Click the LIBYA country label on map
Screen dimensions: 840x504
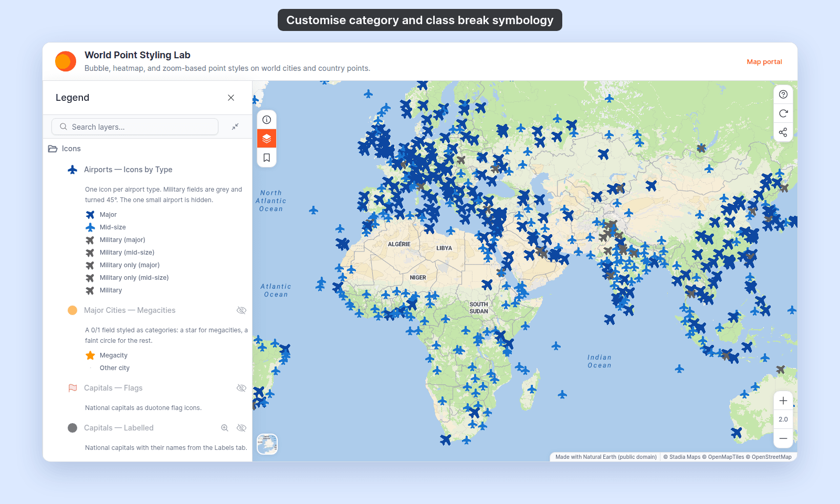tap(444, 248)
